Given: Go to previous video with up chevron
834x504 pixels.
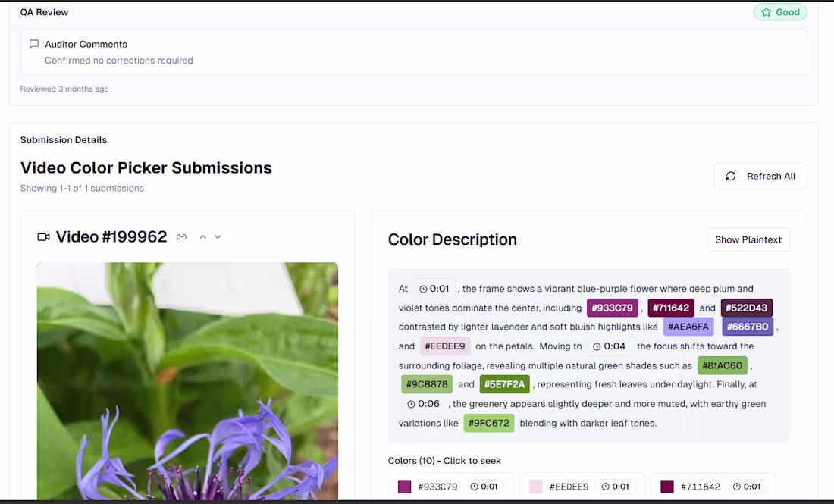Looking at the screenshot, I should (202, 237).
